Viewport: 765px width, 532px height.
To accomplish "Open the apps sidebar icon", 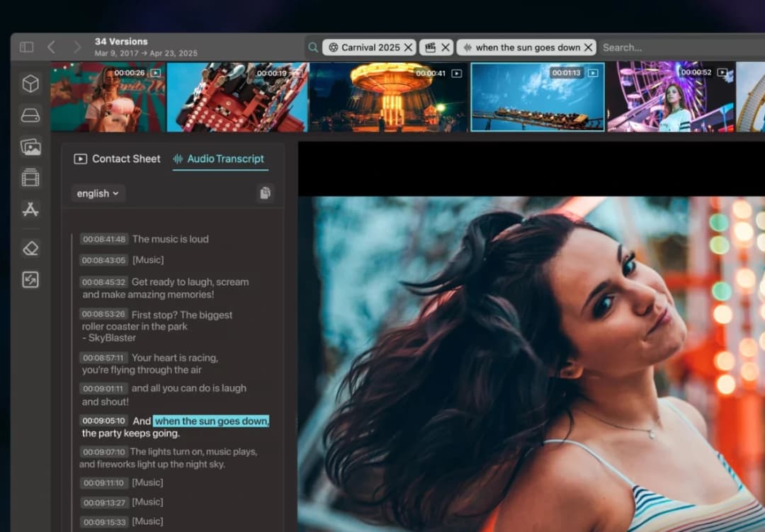I will click(30, 209).
